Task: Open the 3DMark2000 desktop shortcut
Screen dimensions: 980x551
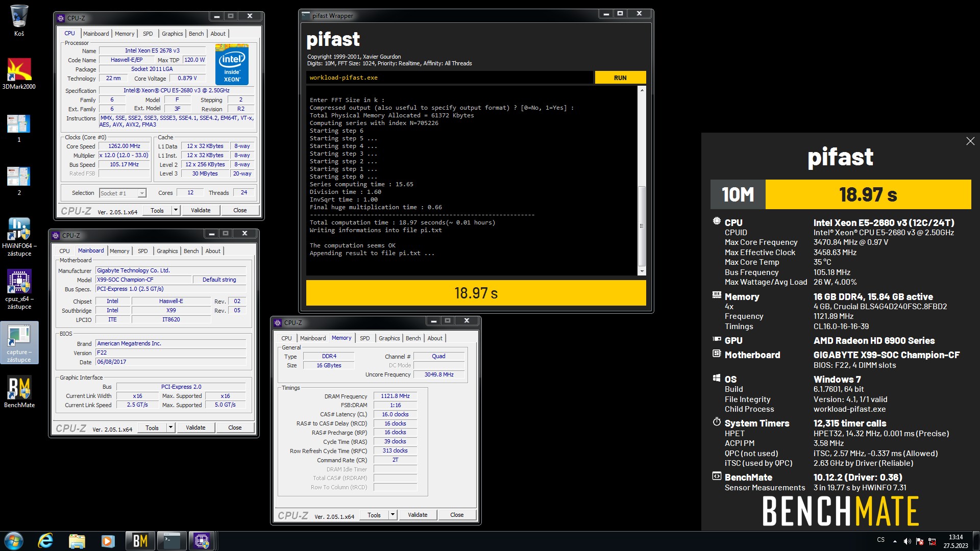Action: coord(19,73)
